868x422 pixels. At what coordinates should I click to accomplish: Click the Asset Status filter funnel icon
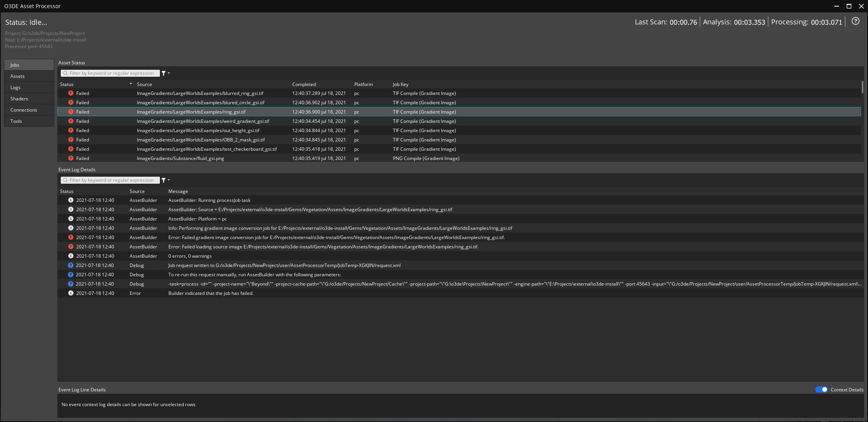(x=164, y=73)
